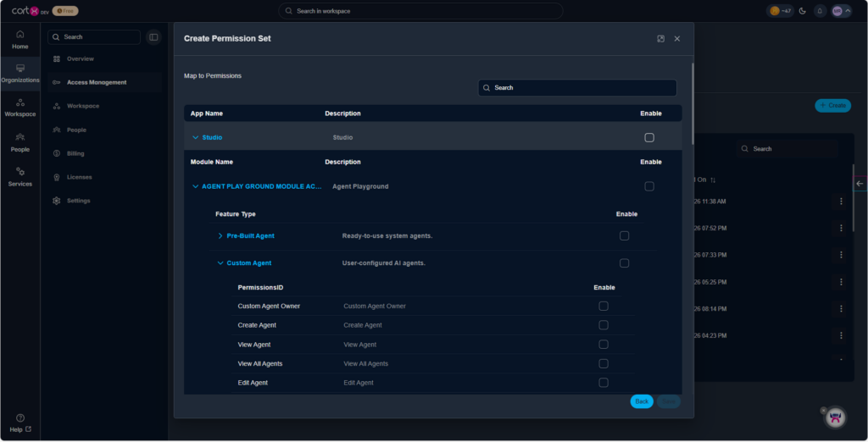Go to Billing in sidebar menu
The width and height of the screenshot is (868, 442).
(x=75, y=153)
